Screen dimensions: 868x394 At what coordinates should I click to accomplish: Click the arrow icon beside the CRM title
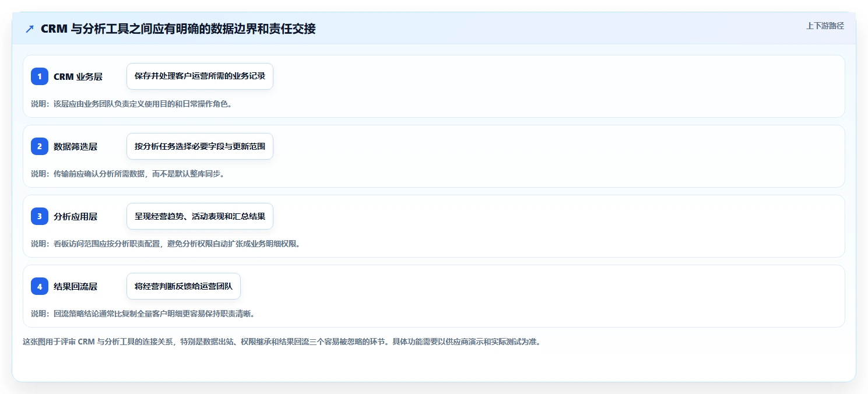point(30,29)
